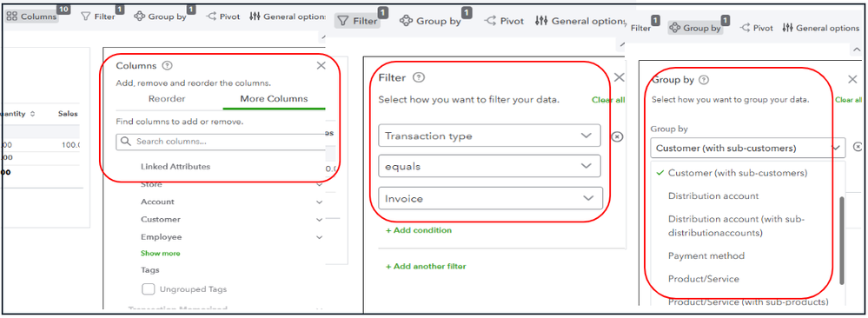Click Pivot in toolbar above the Columns panel
The height and width of the screenshot is (318, 868).
[223, 17]
